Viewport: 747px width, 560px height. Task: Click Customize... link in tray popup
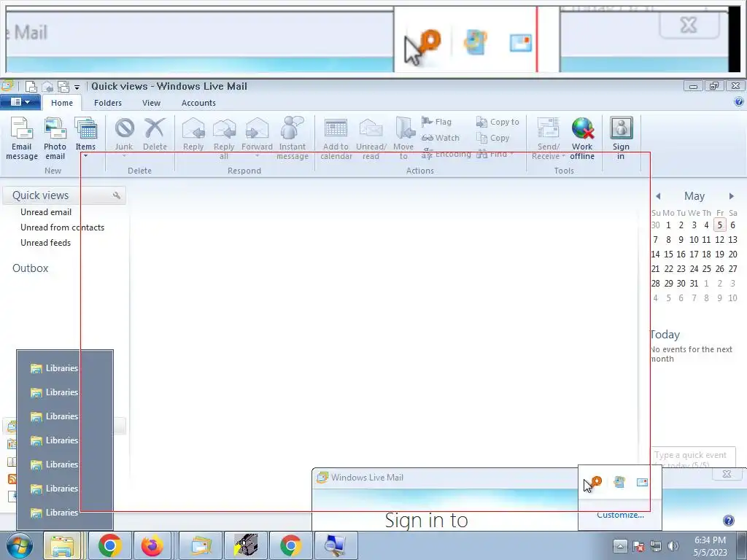coord(620,515)
